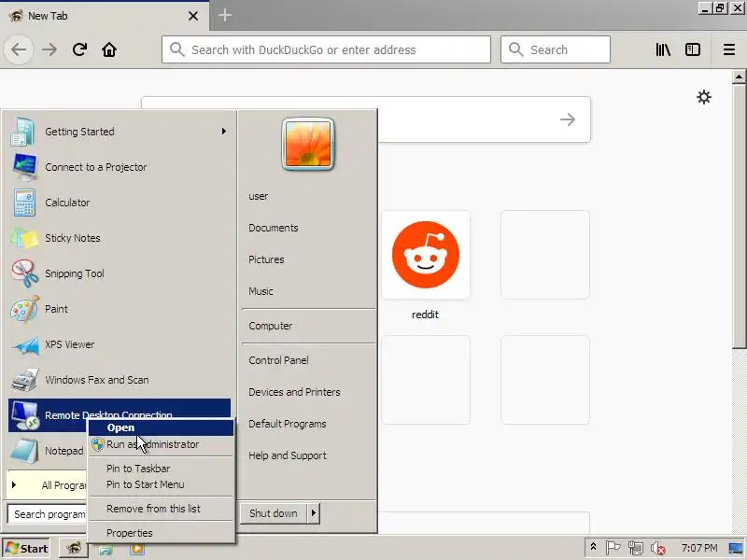Screen dimensions: 747x560
Task: Launch the Snipping Tool icon
Action: pos(25,273)
